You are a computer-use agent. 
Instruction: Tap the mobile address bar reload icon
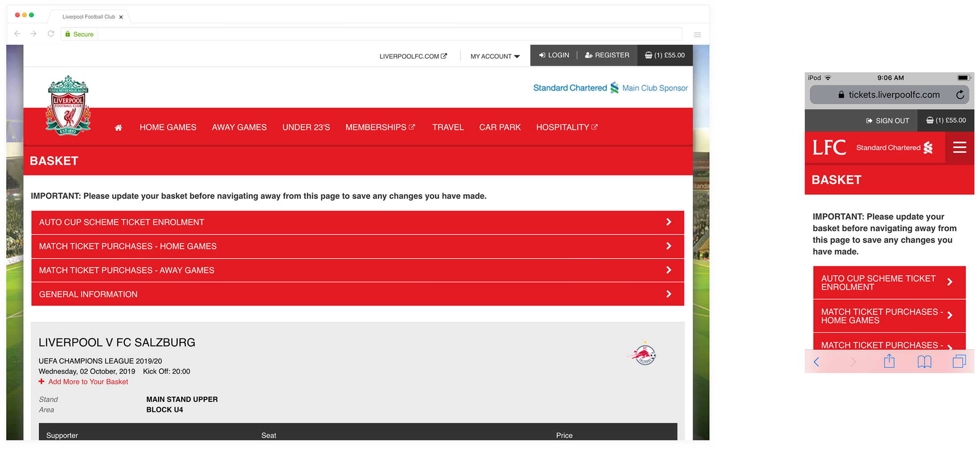coord(960,95)
